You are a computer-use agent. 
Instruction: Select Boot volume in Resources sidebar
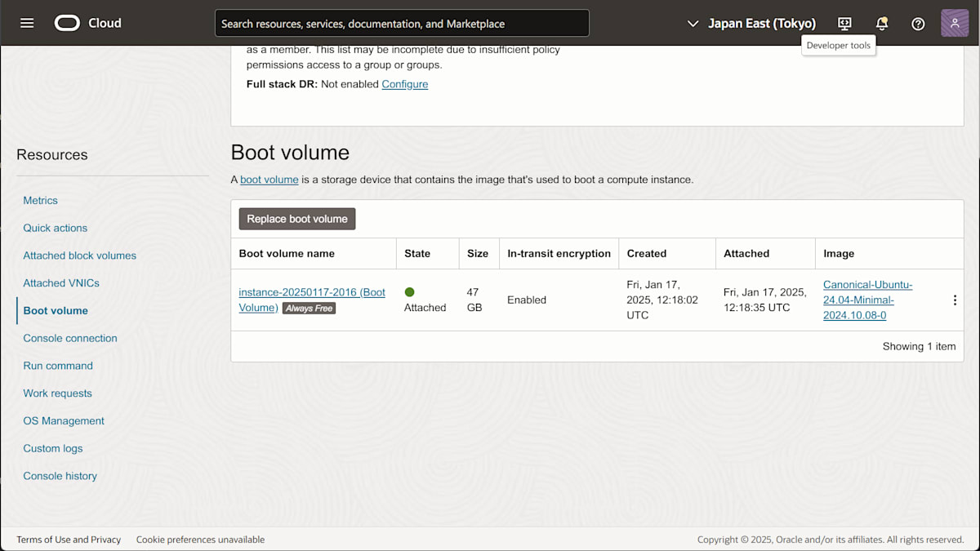(x=56, y=310)
